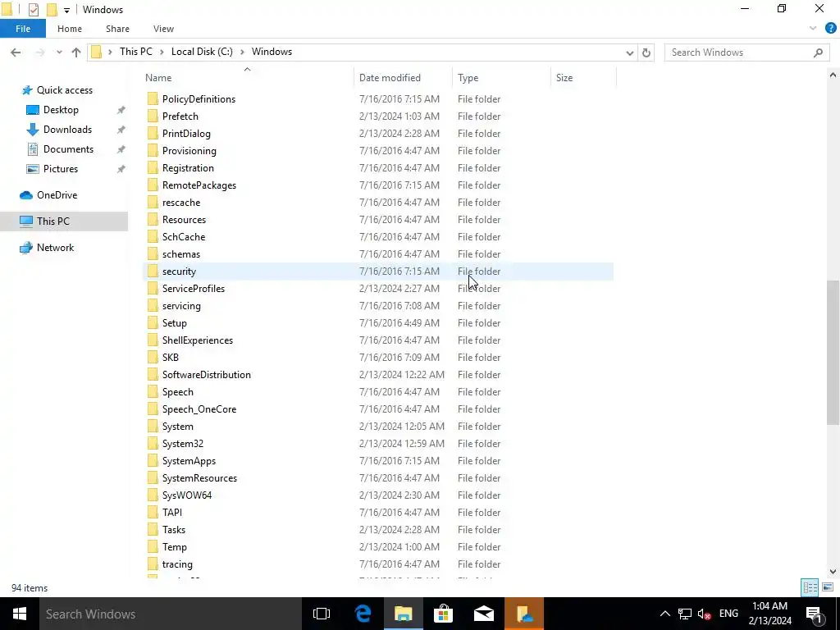This screenshot has width=840, height=630.
Task: Open the View ribbon tab
Action: point(163,29)
